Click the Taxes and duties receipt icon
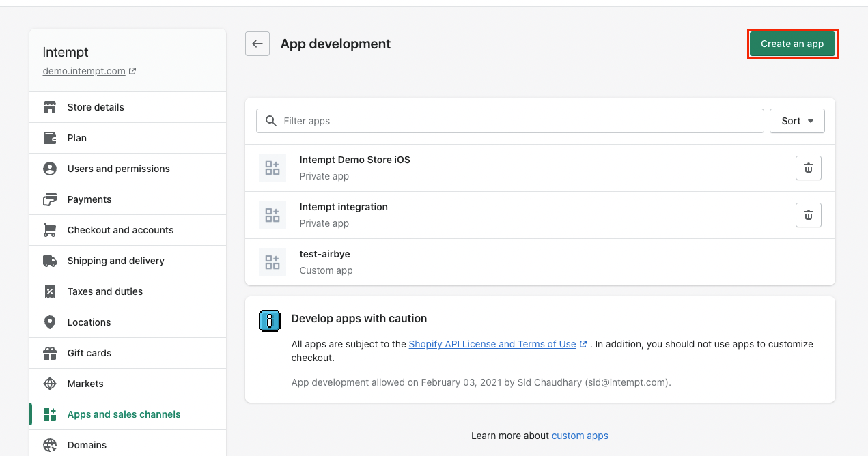 click(x=50, y=291)
